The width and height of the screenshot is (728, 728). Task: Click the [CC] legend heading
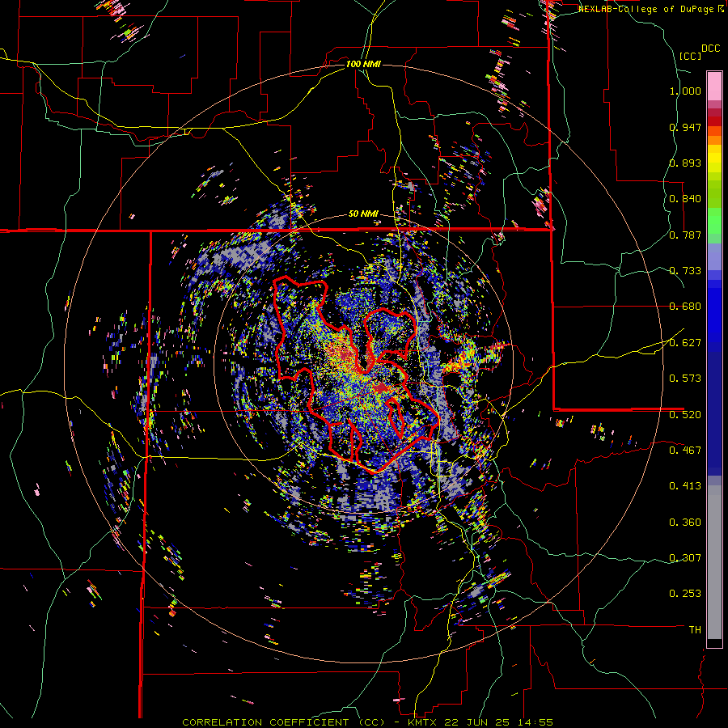click(x=691, y=56)
